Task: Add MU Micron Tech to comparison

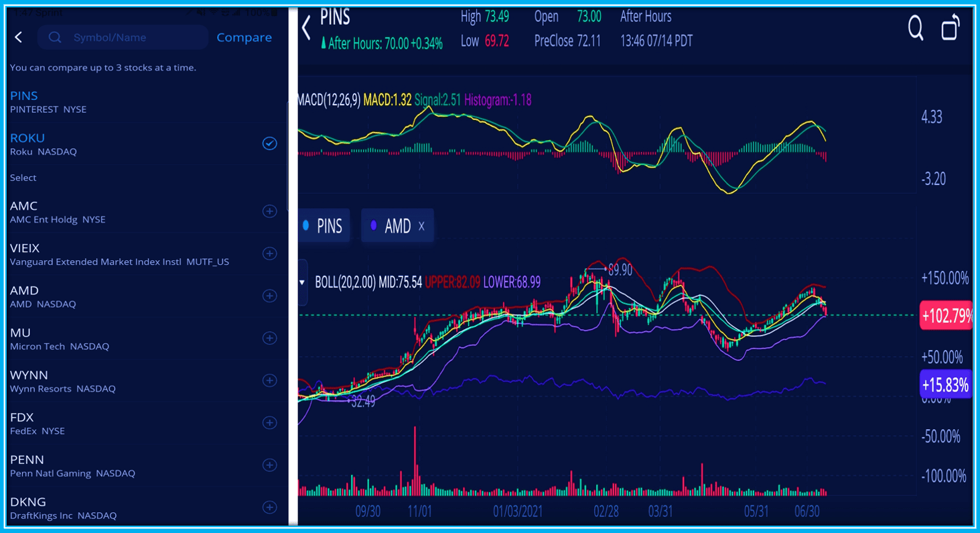Action: pos(269,338)
